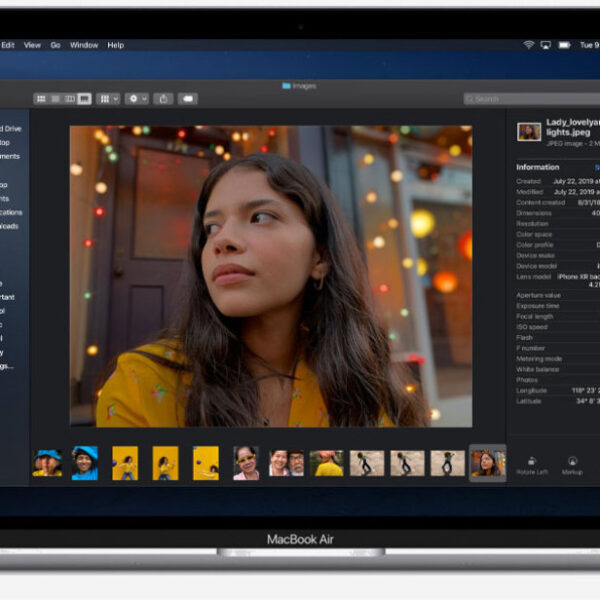Switch Finder to icon view
This screenshot has width=600, height=600.
pyautogui.click(x=41, y=99)
